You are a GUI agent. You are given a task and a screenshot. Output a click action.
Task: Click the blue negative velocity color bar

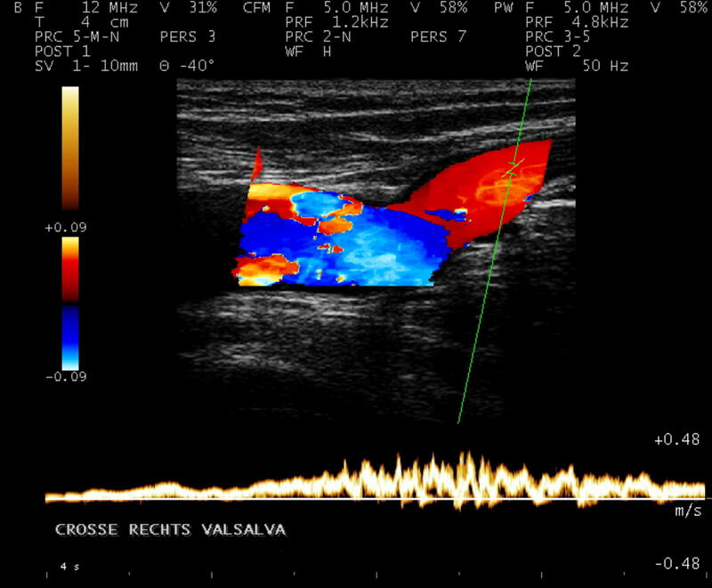coord(70,338)
